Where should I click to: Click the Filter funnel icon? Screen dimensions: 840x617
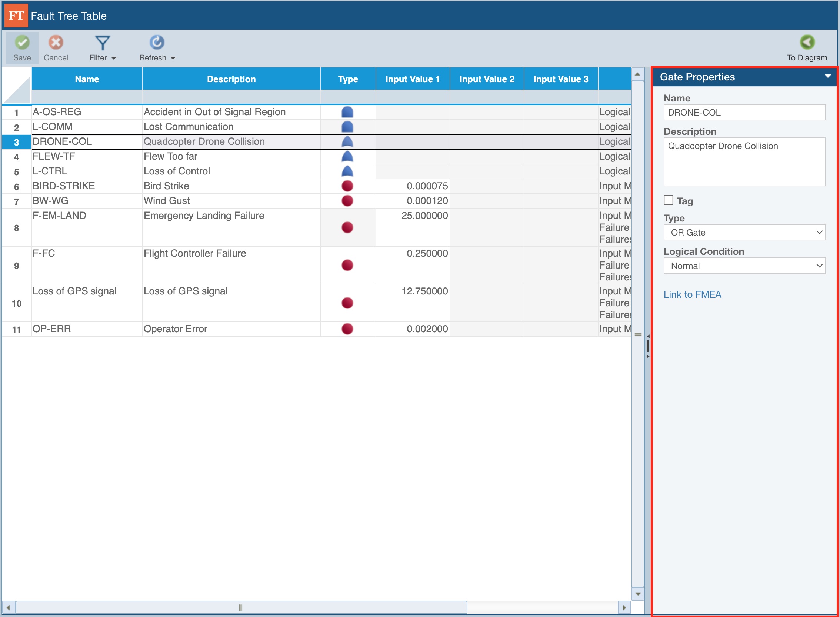102,43
